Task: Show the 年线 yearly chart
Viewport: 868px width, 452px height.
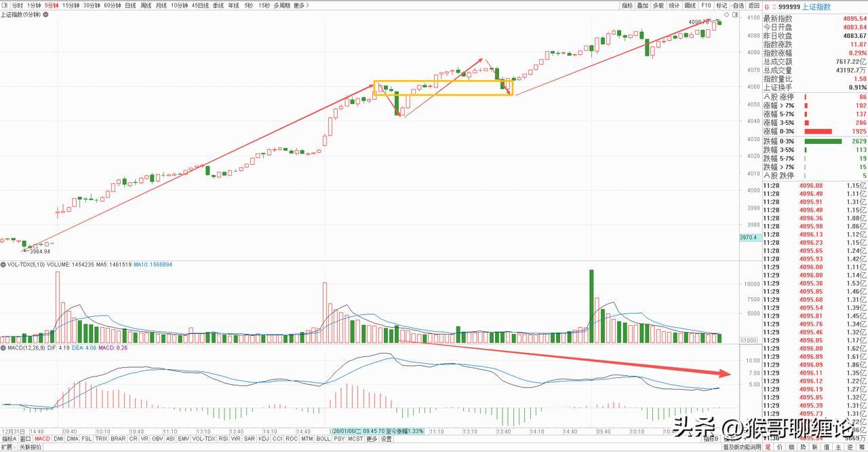Action: click(234, 5)
